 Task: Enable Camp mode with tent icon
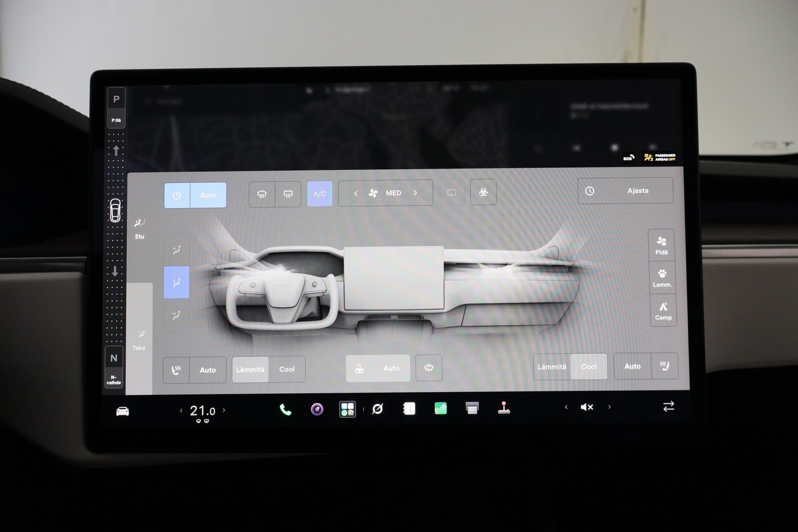(x=663, y=310)
